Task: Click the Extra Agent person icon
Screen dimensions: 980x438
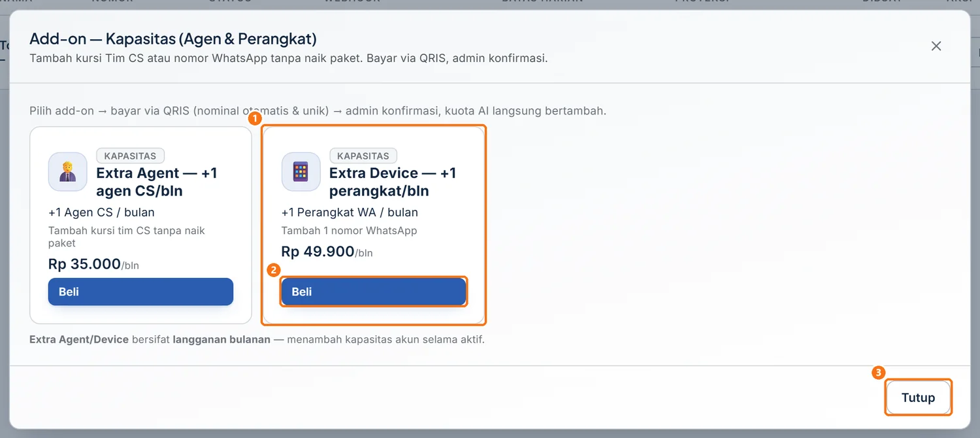Action: tap(68, 172)
